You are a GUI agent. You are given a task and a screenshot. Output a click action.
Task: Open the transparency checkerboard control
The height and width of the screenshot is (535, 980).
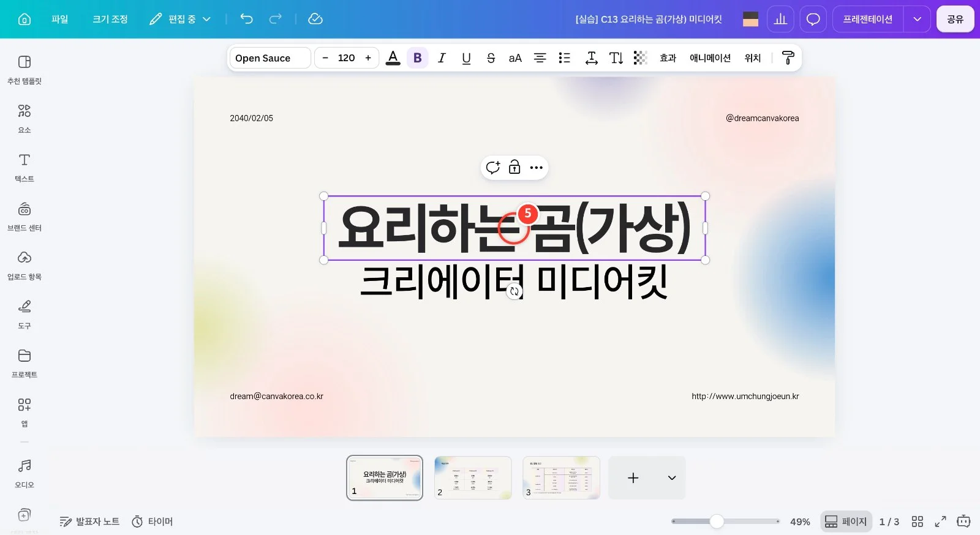(640, 58)
